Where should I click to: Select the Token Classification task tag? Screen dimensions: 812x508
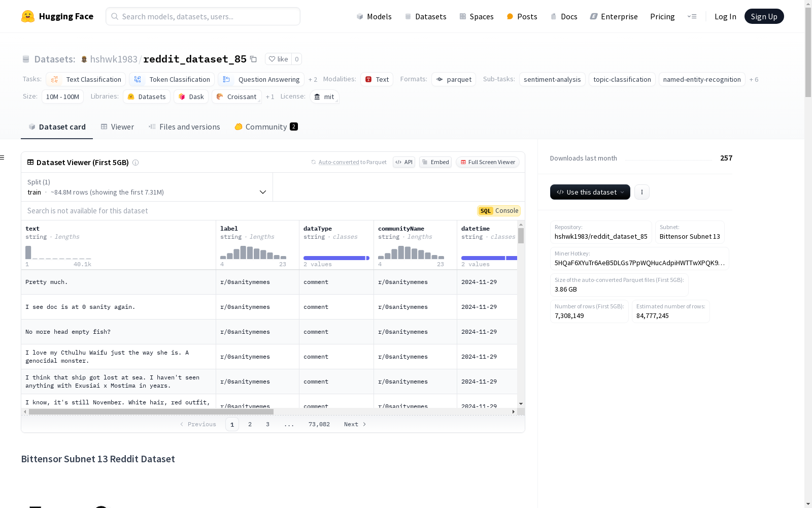[x=172, y=79]
